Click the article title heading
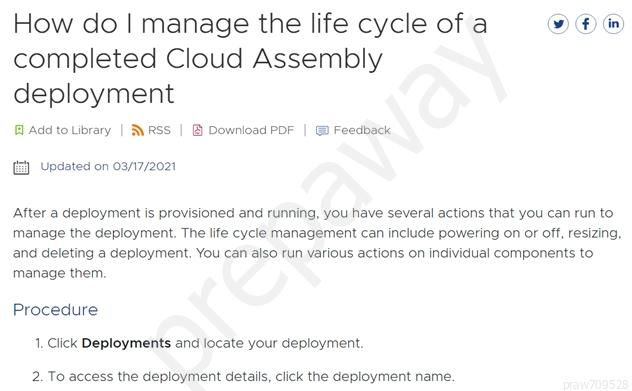Viewport: 632px width, 391px height. tap(250, 58)
